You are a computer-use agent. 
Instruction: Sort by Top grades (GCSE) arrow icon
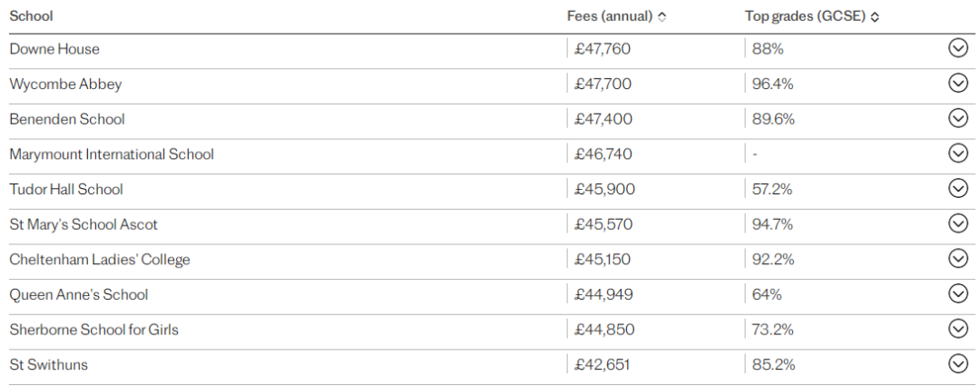coord(875,17)
